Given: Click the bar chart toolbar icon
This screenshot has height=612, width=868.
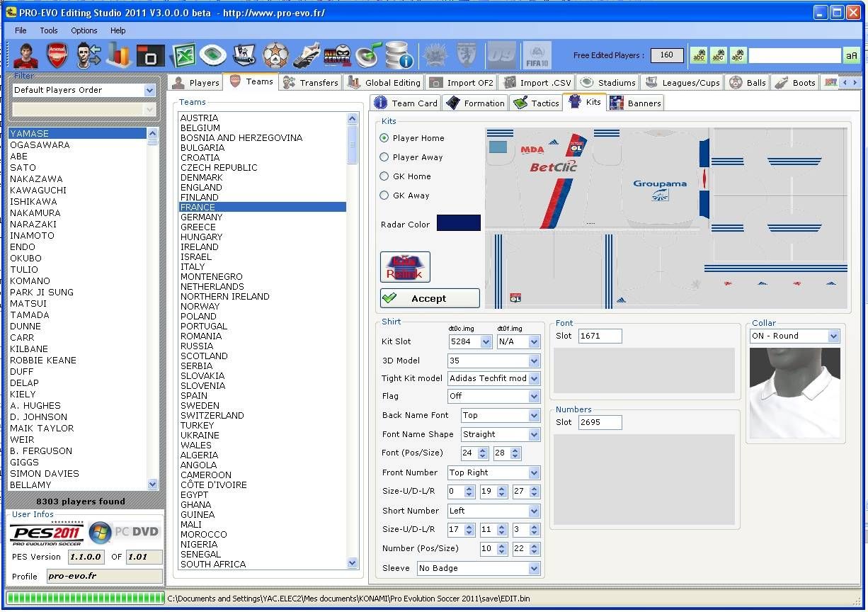Looking at the screenshot, I should pos(120,55).
